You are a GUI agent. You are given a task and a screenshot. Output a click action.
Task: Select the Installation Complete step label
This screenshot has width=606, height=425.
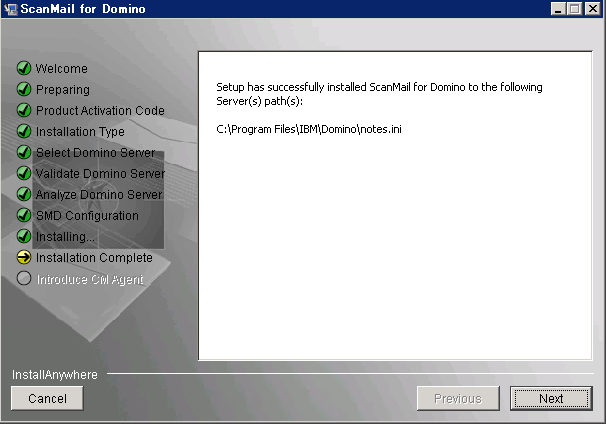(x=94, y=258)
